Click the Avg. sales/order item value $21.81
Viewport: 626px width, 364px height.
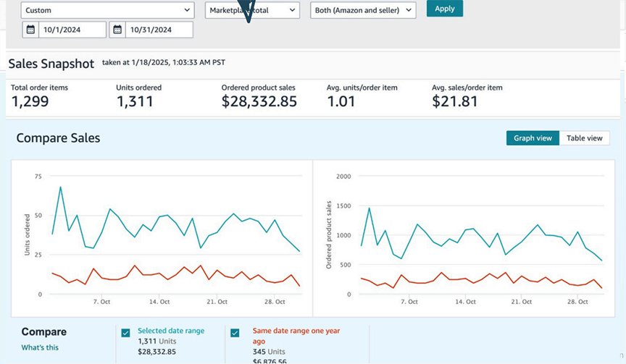[455, 101]
